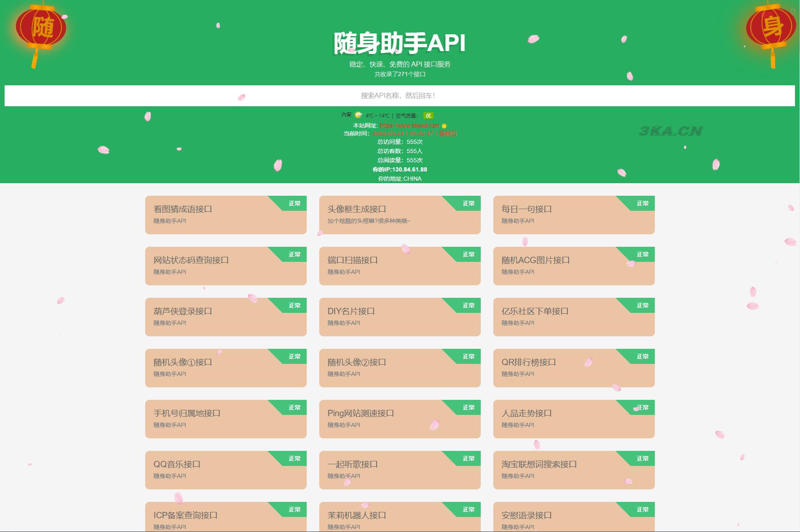This screenshot has height=532, width=800.
Task: Click the 正常 status ribbon on 头像框生成接口
Action: [468, 203]
